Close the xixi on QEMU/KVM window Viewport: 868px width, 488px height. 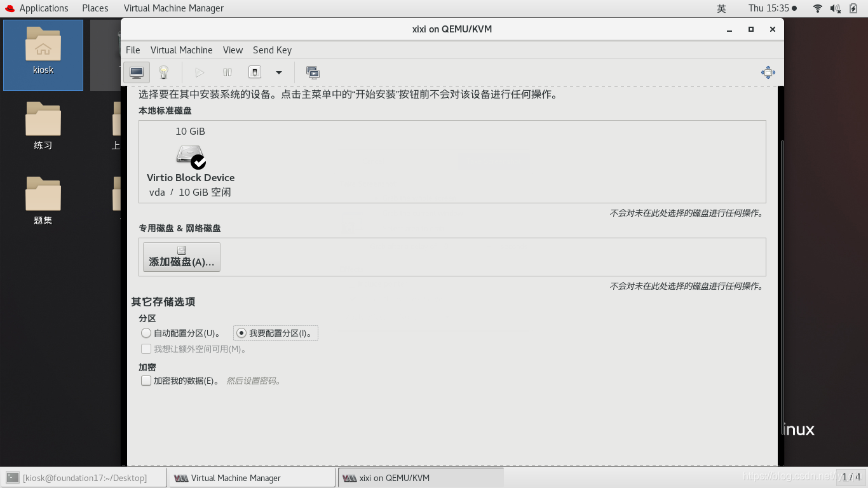point(773,29)
